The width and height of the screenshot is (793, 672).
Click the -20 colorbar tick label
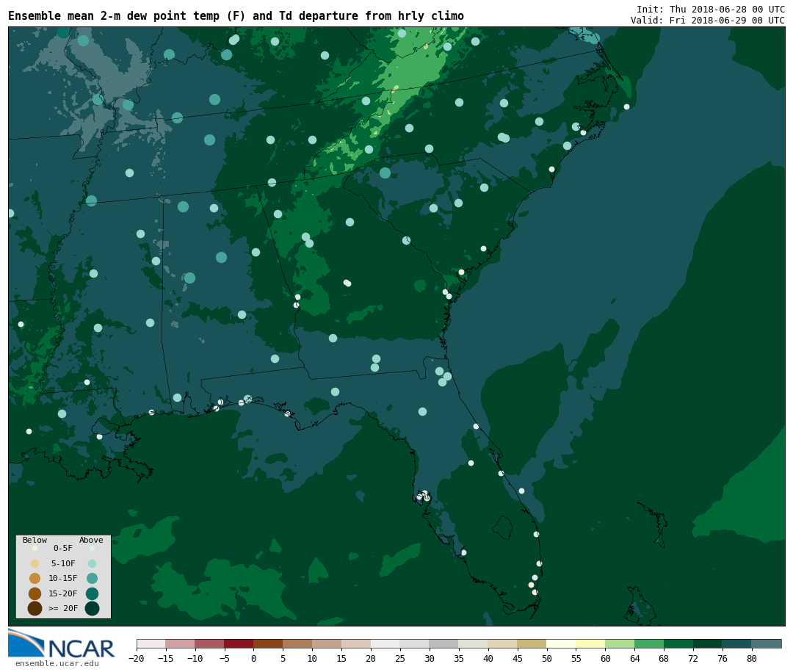click(137, 658)
